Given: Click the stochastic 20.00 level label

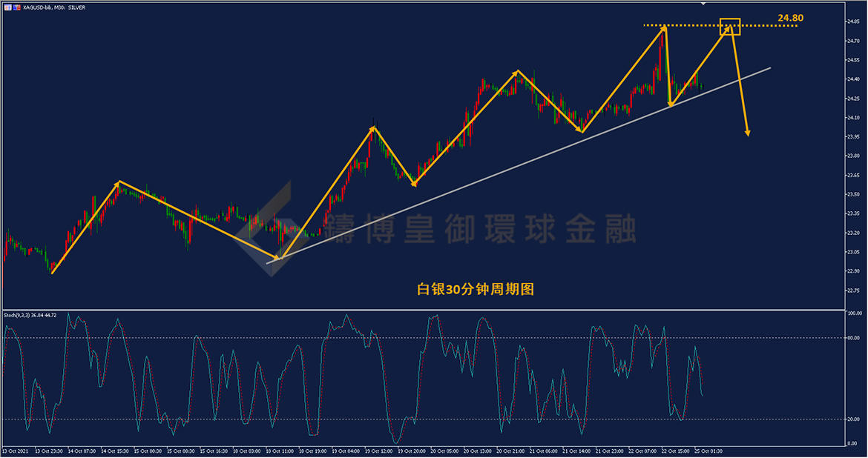Looking at the screenshot, I should coord(853,419).
